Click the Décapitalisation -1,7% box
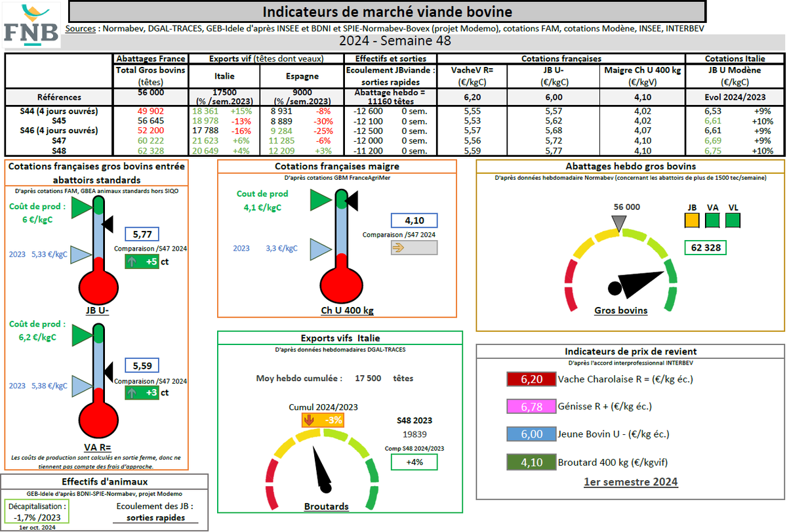 [x=36, y=512]
